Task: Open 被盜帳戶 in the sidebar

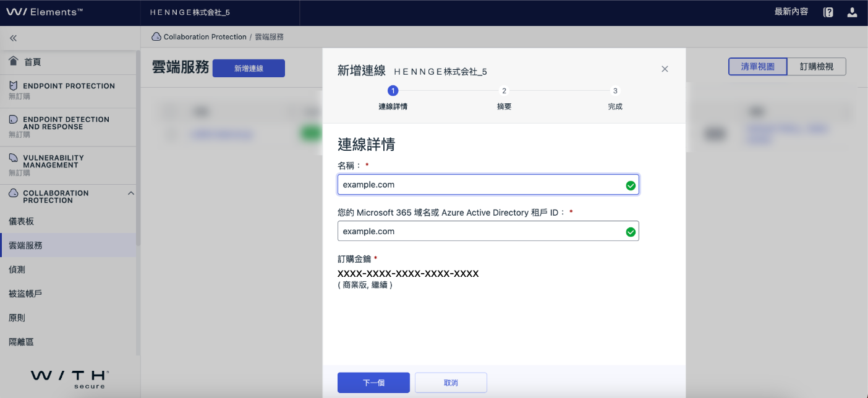Action: point(68,294)
